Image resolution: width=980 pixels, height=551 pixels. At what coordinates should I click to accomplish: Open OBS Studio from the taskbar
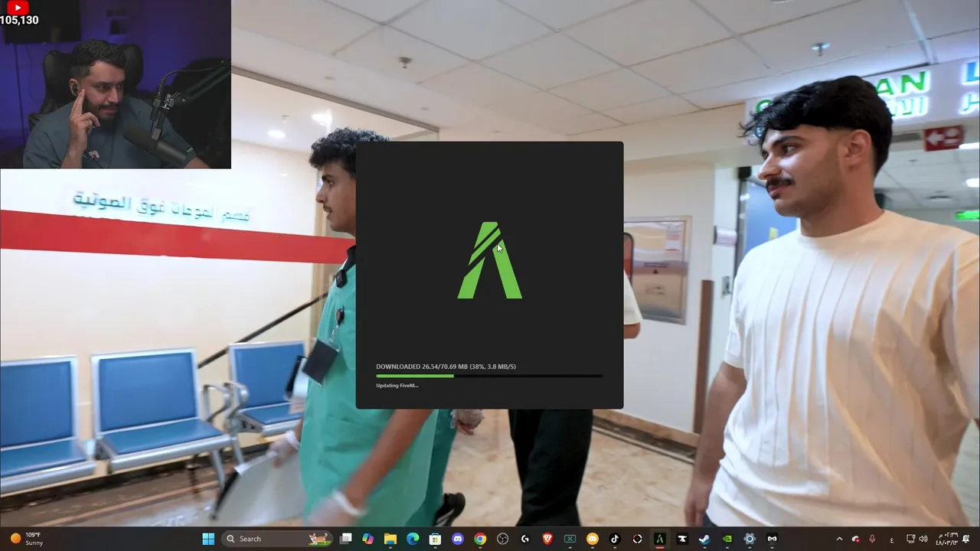pos(502,539)
